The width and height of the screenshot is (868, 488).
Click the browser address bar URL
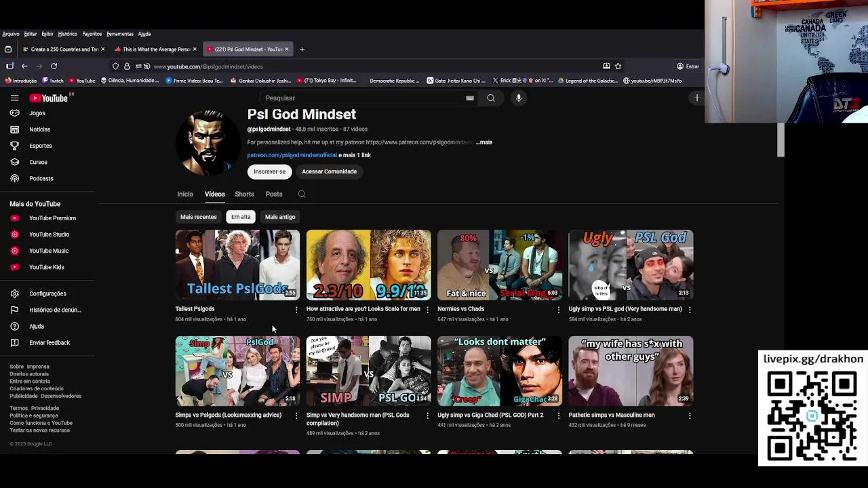208,66
